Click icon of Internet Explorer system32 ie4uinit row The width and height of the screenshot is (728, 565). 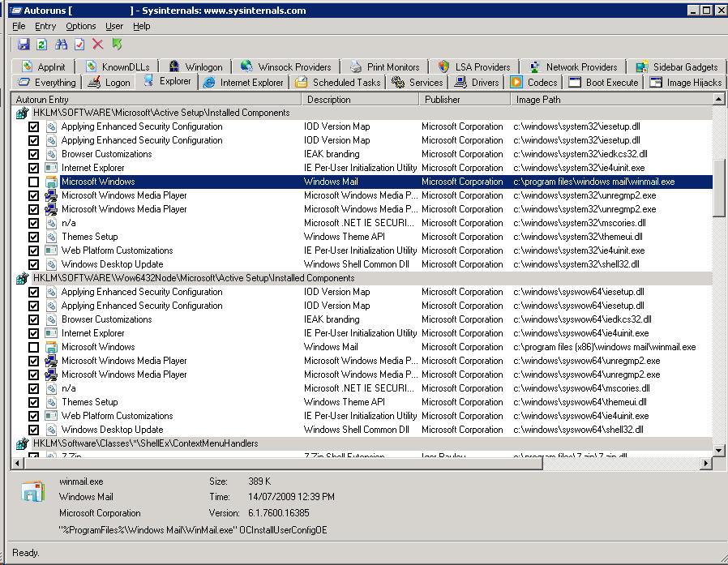pos(51,168)
